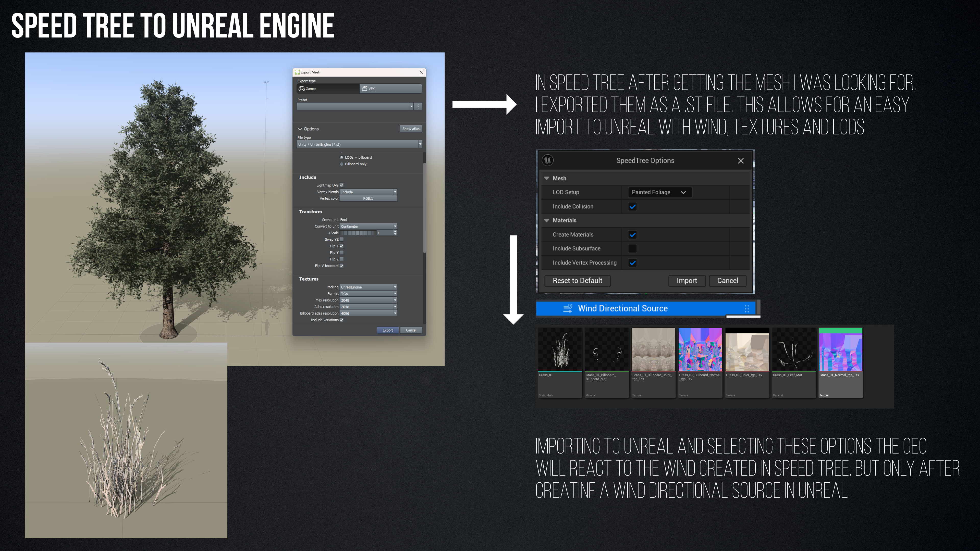Screen dimensions: 980x551
Task: Open the Vertex blends dropdown
Action: [x=368, y=192]
